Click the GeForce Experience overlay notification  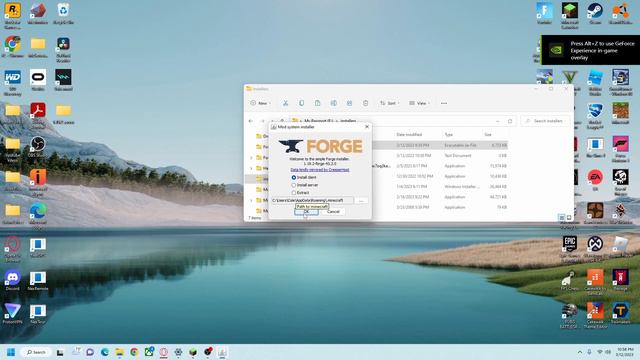pos(590,50)
